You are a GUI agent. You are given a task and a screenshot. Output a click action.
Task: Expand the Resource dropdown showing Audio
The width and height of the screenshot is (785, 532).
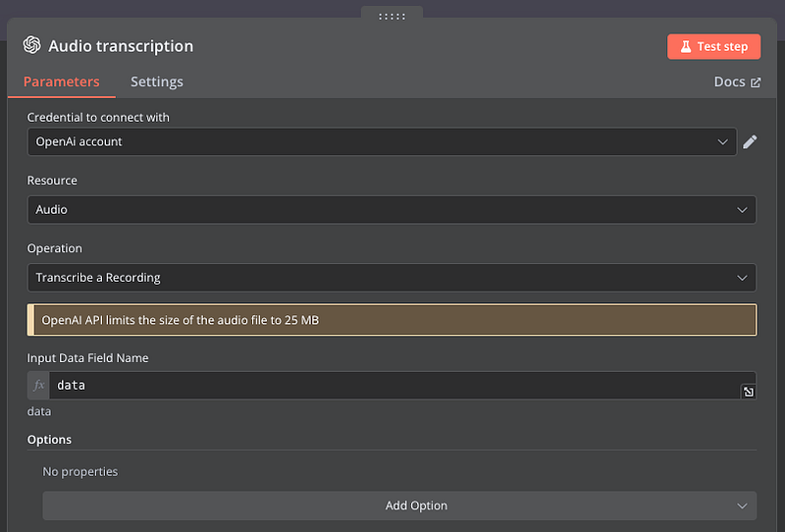coord(392,209)
